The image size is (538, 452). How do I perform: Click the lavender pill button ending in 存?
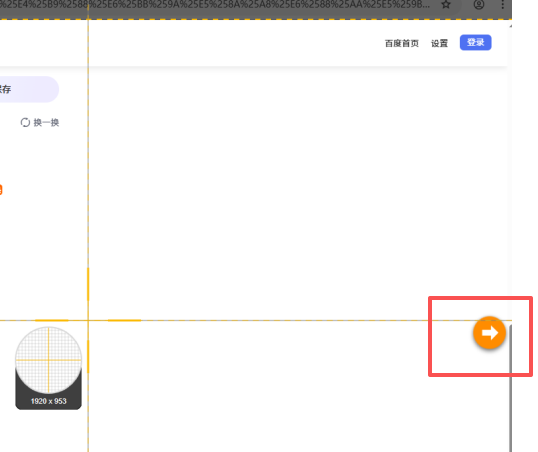29,89
